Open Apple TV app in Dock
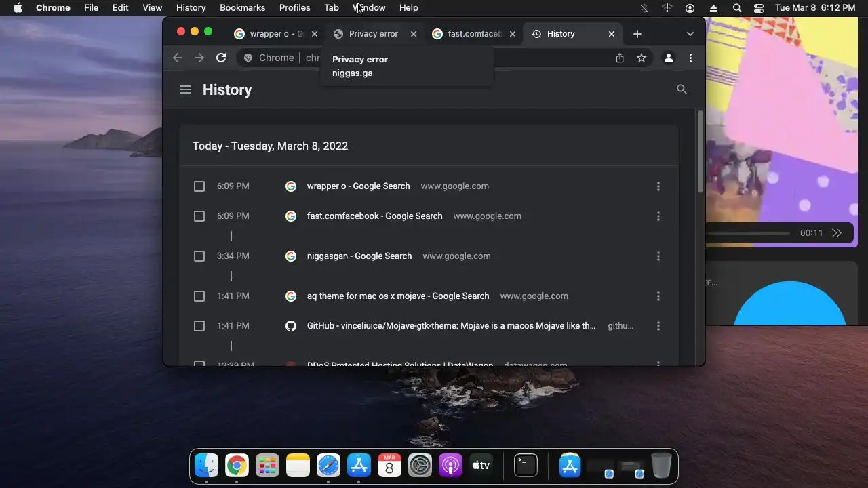 481,466
